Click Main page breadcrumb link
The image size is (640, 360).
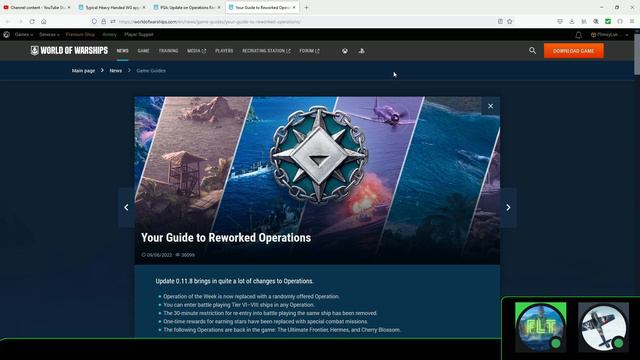[x=83, y=71]
